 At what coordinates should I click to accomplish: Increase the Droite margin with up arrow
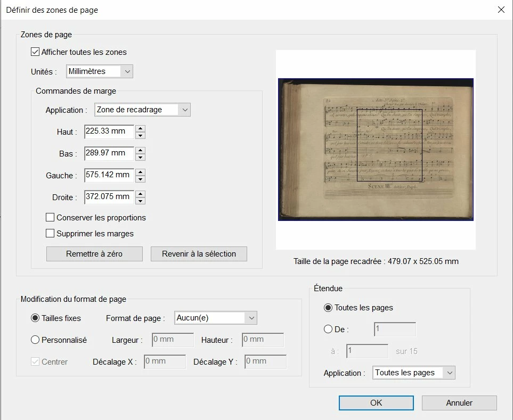coord(140,194)
